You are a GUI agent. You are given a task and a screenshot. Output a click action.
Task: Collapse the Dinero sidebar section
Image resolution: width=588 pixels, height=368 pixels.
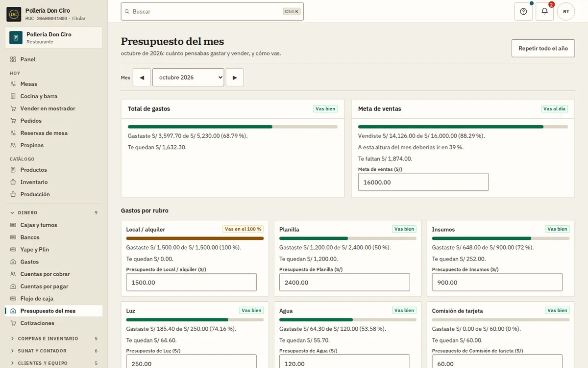pyautogui.click(x=54, y=213)
